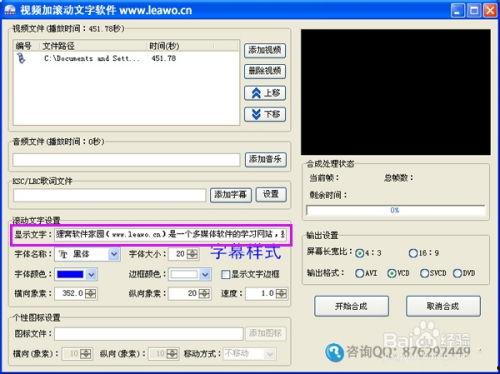Adjust the 纵向象素 20 spinner
This screenshot has width=500, height=374.
click(204, 294)
